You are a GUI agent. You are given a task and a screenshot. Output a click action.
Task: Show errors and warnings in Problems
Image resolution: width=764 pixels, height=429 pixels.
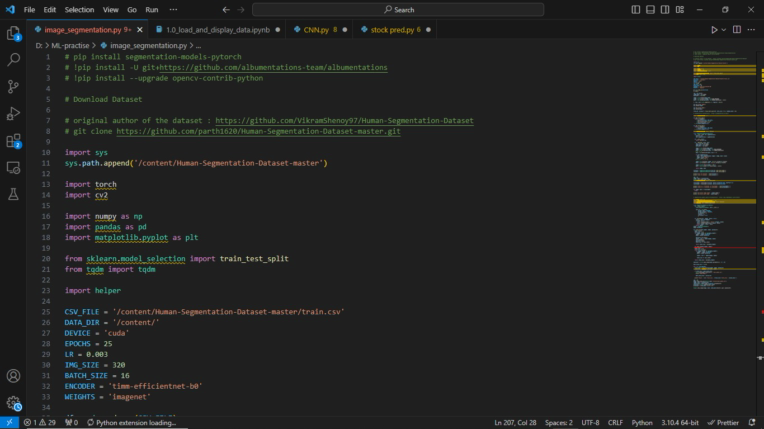click(x=40, y=423)
